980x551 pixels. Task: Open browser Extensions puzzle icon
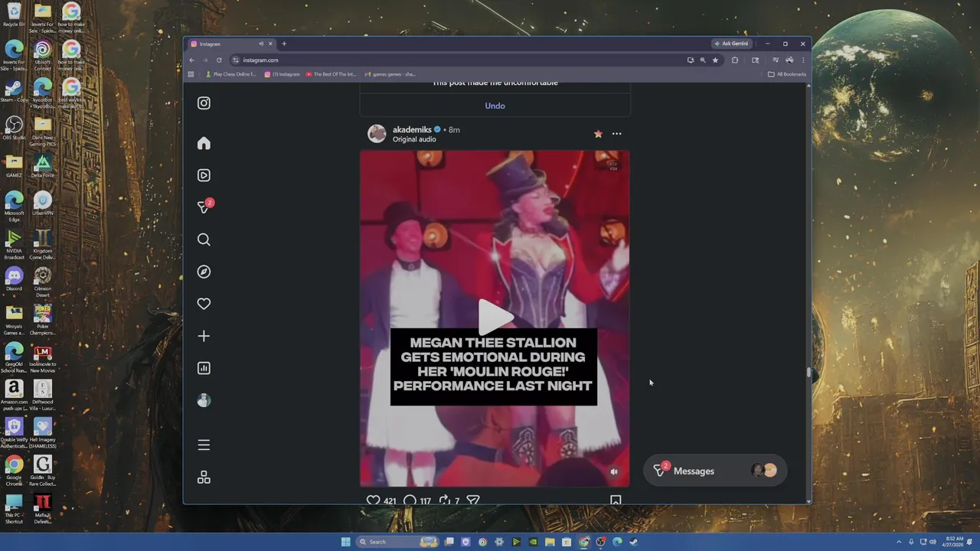click(x=735, y=60)
